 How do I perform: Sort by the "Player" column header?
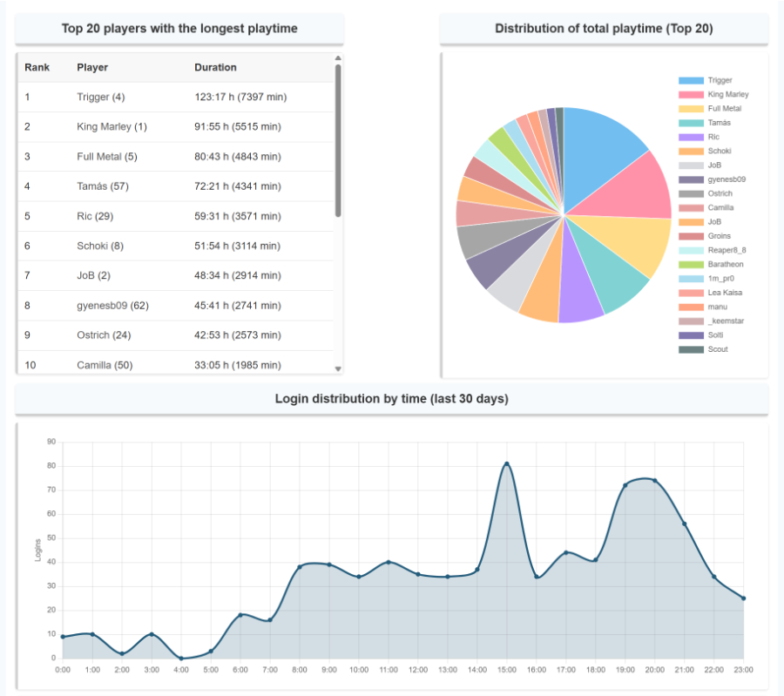92,67
